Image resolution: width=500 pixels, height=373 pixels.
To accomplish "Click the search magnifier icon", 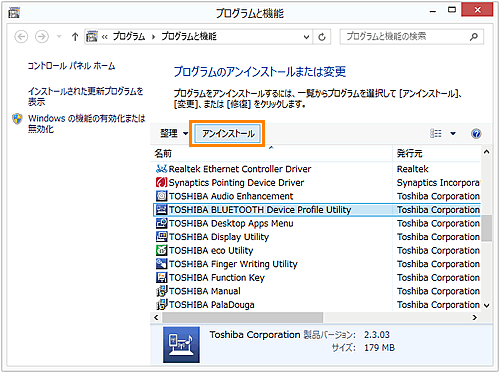I will tap(474, 37).
